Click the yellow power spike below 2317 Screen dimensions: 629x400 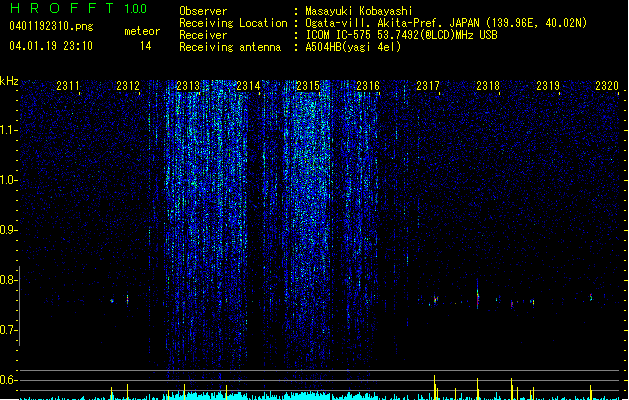(x=434, y=387)
